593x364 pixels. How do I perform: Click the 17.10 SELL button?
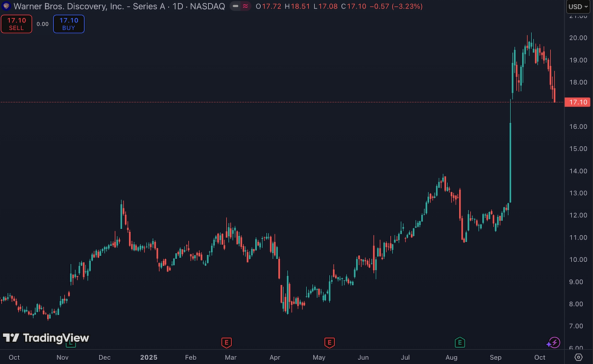click(16, 24)
